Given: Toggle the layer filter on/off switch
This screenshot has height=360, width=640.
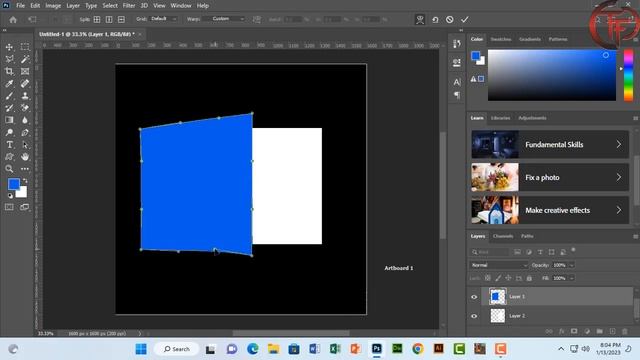Looking at the screenshot, I should [573, 250].
